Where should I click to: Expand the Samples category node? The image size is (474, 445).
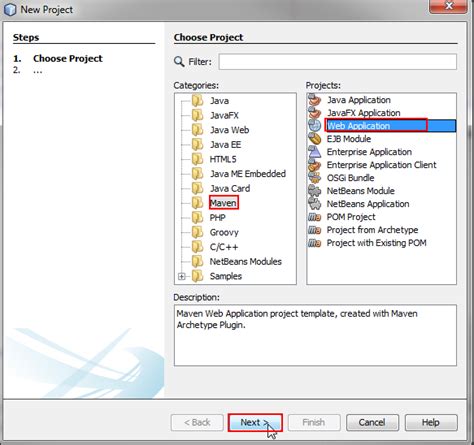point(182,276)
